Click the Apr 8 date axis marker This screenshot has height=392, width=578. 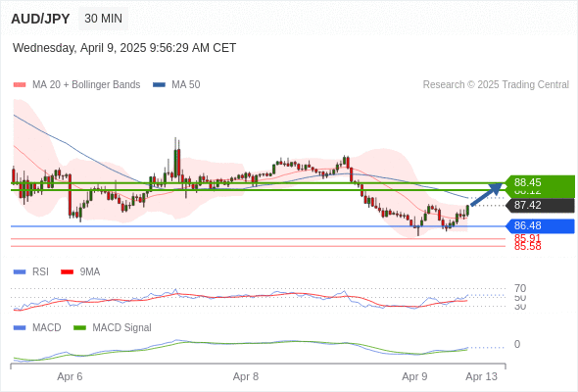point(246,377)
